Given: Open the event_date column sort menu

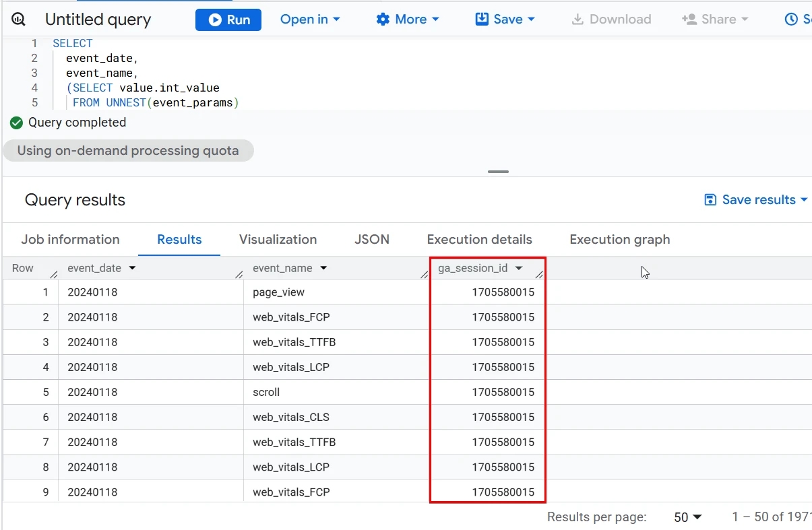Looking at the screenshot, I should point(132,267).
